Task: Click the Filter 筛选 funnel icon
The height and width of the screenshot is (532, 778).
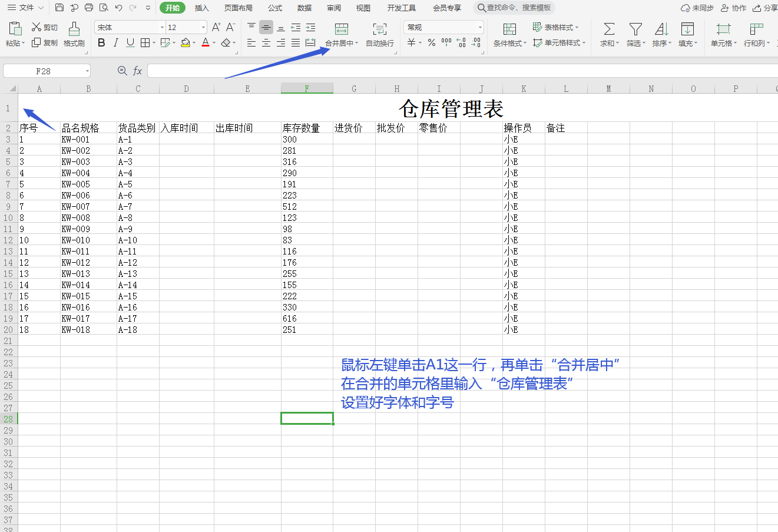Action: pos(635,29)
